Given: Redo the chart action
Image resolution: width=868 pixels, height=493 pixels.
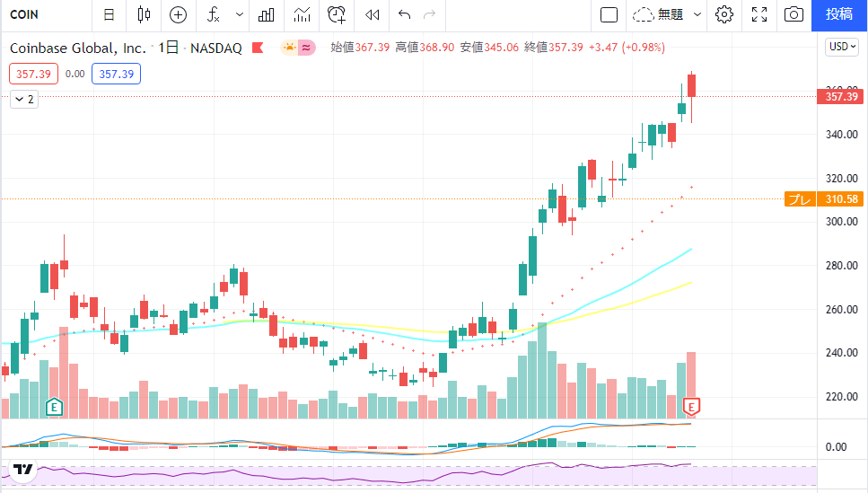Looking at the screenshot, I should (x=430, y=15).
